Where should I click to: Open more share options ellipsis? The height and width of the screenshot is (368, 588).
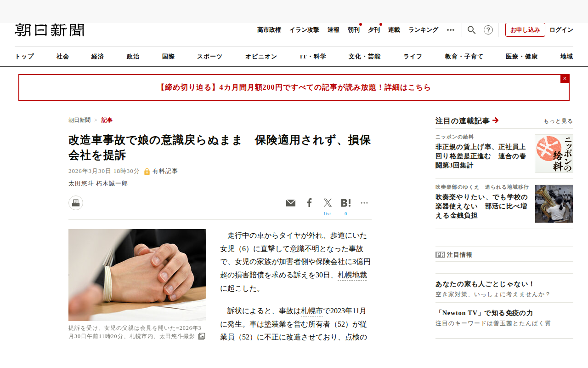click(x=364, y=203)
